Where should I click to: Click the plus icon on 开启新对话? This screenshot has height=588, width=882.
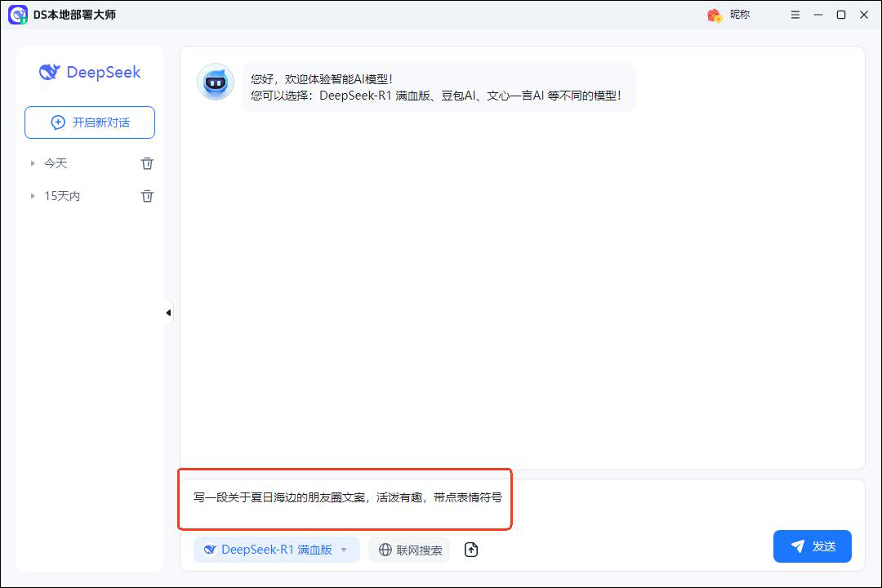click(x=57, y=122)
